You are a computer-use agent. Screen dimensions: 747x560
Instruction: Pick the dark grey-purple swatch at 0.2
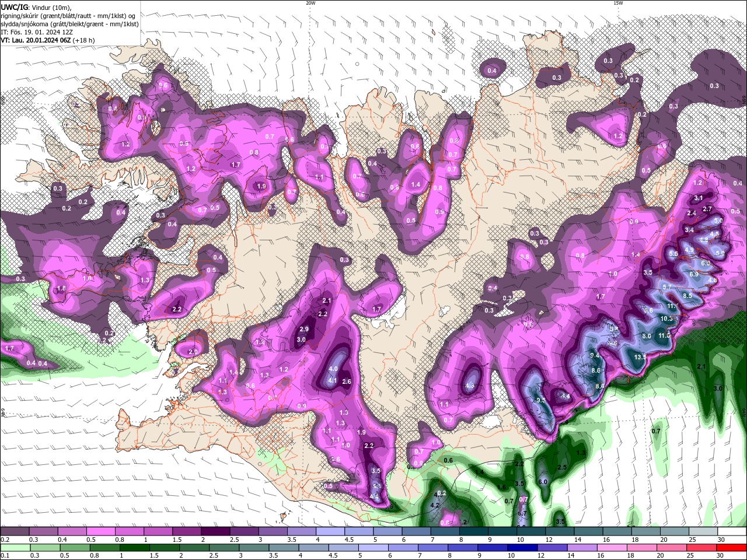[x=14, y=532]
